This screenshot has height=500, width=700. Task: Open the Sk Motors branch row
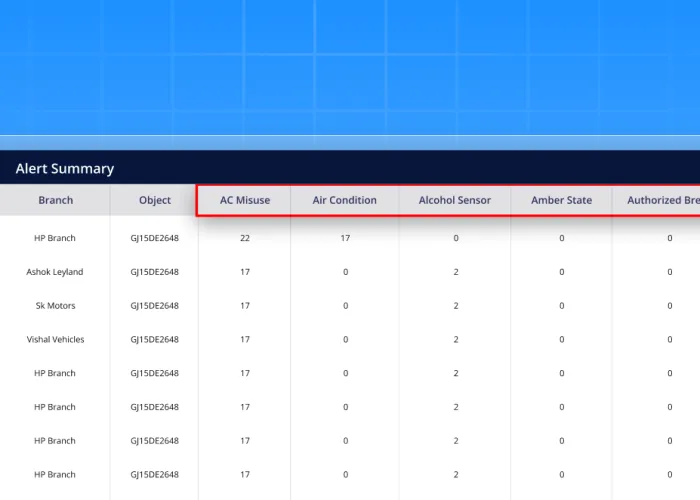point(55,306)
